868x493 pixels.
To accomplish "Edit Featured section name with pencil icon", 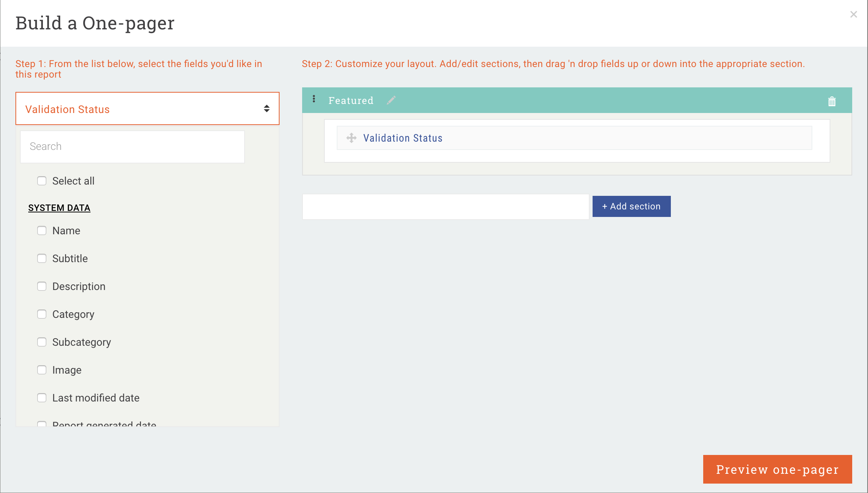I will 391,100.
